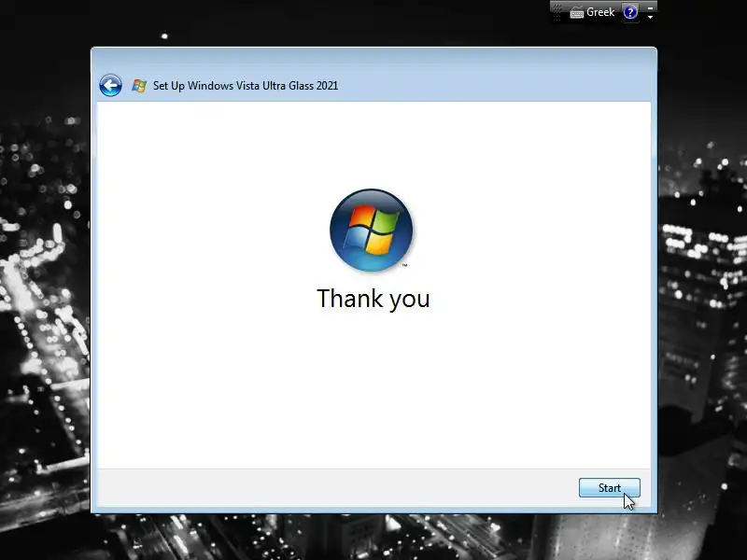747x560 pixels.
Task: Click the language bar dotted grip handle
Action: coord(557,12)
